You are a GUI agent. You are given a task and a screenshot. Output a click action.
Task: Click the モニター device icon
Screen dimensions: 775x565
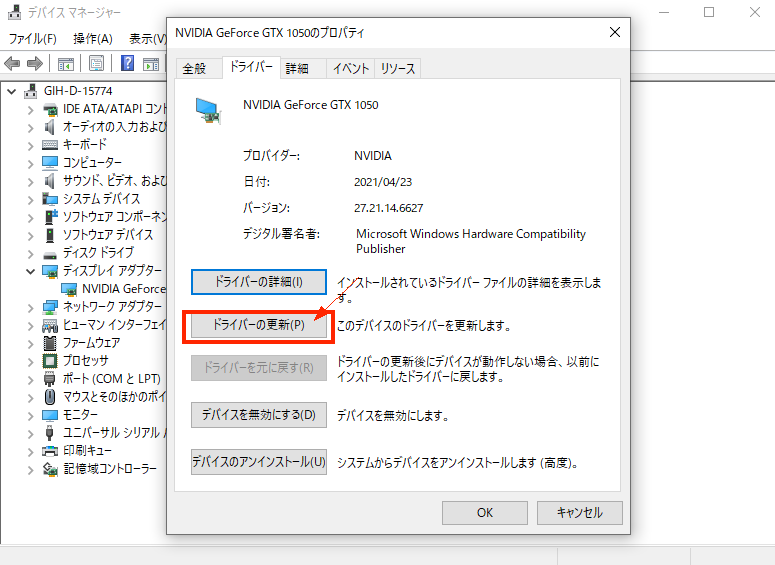[50, 415]
